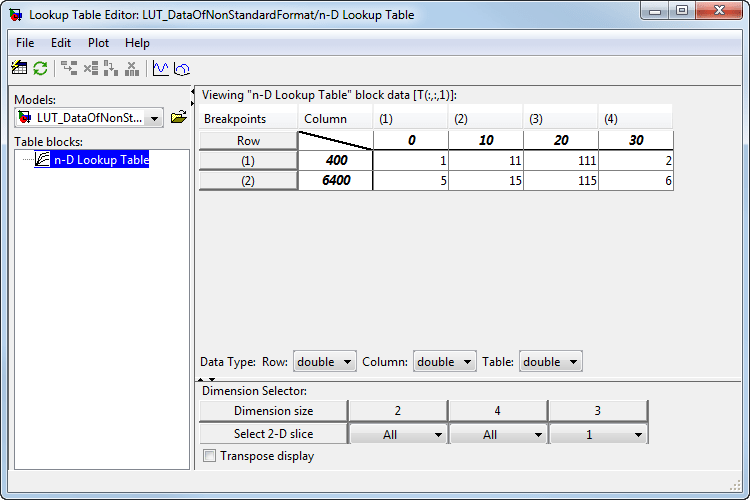Click the n-D Lookup Table block icon
The image size is (750, 500).
click(42, 159)
